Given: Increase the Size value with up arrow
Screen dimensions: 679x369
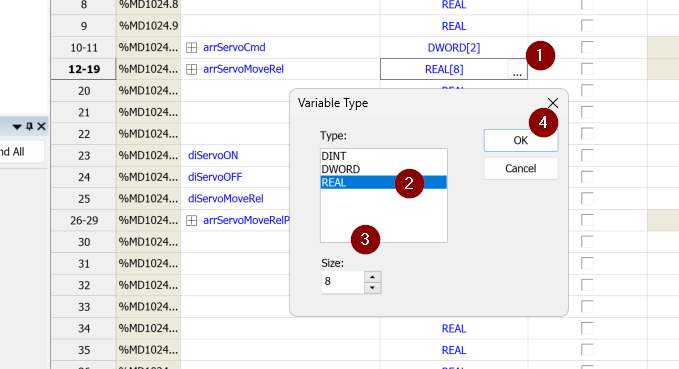Looking at the screenshot, I should pos(372,277).
